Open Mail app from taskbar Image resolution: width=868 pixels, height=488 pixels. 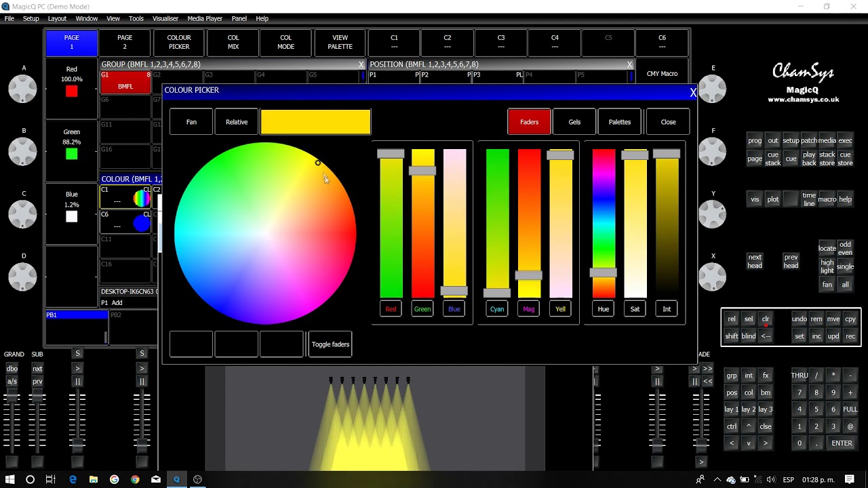156,479
